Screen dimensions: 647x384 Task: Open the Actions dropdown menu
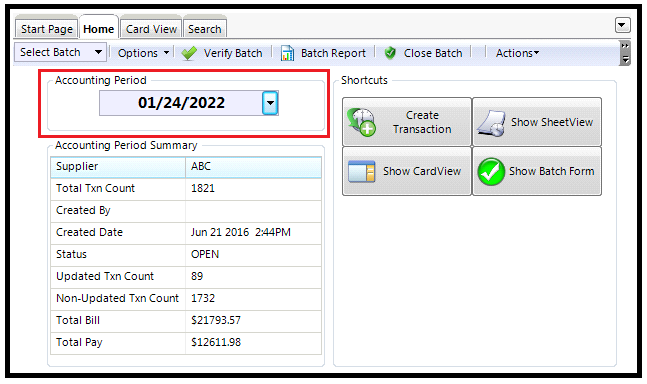point(517,53)
